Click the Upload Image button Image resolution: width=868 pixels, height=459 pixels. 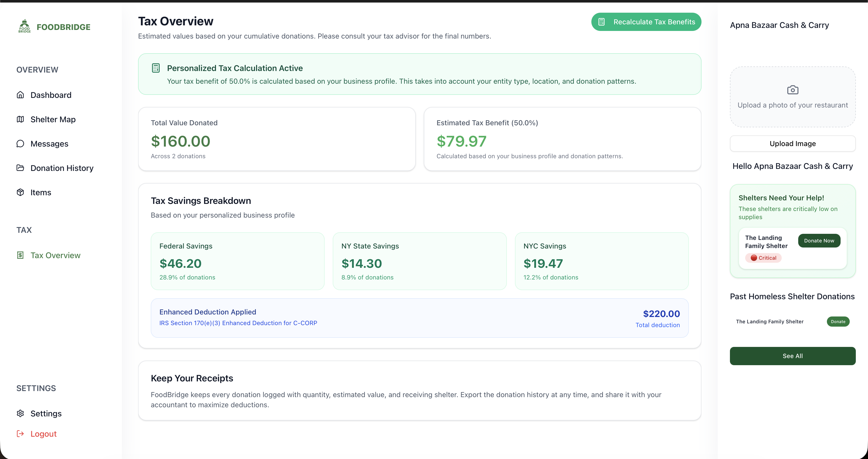click(x=793, y=144)
